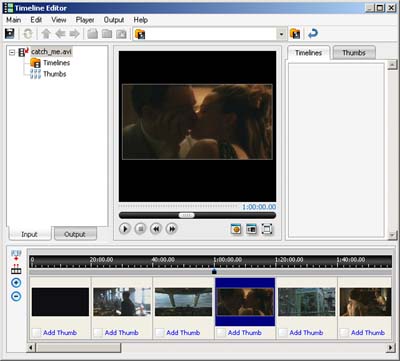Open the View menu

(59, 20)
